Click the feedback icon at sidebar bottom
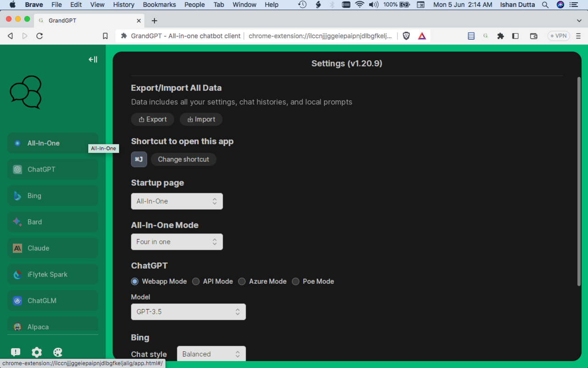Viewport: 588px width, 368px height. point(16,352)
